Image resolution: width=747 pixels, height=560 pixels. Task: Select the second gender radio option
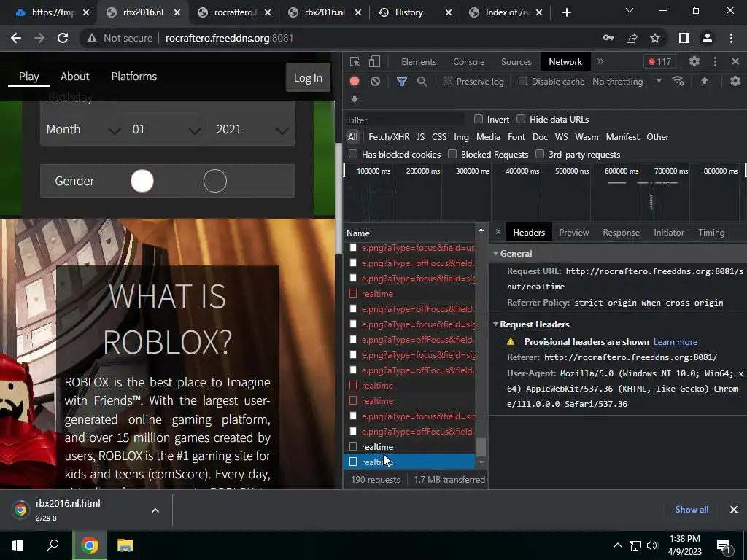[215, 181]
